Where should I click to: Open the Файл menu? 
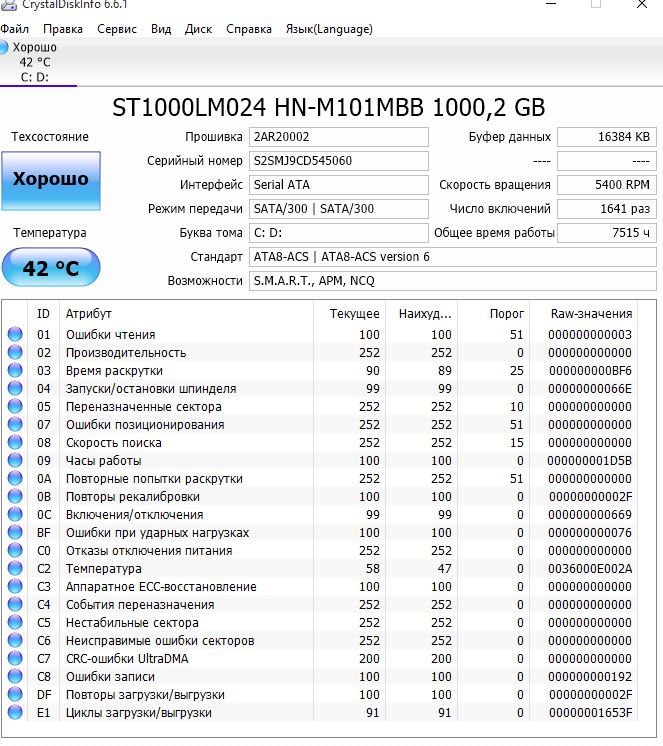coord(15,29)
